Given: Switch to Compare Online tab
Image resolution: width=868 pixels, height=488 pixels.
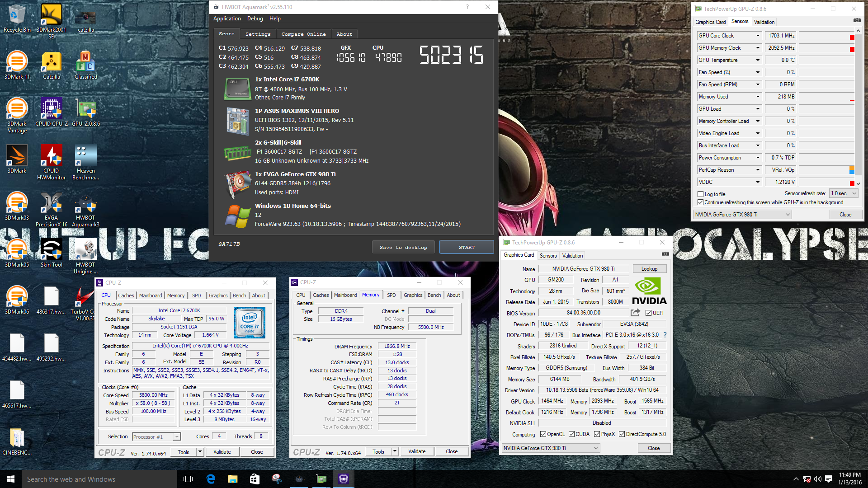Looking at the screenshot, I should tap(303, 34).
